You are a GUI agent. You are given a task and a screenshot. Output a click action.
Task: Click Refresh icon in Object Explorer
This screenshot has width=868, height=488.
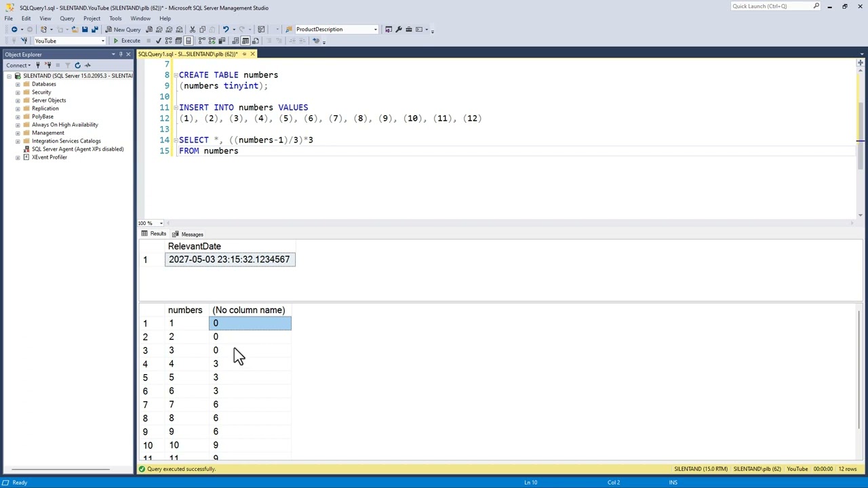point(77,65)
